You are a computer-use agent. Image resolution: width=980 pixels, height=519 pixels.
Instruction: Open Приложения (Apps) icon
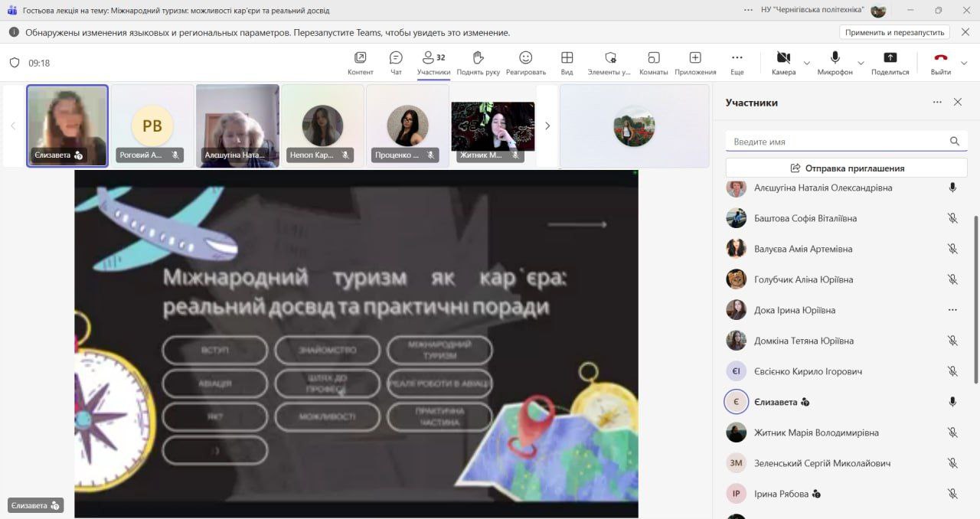695,58
